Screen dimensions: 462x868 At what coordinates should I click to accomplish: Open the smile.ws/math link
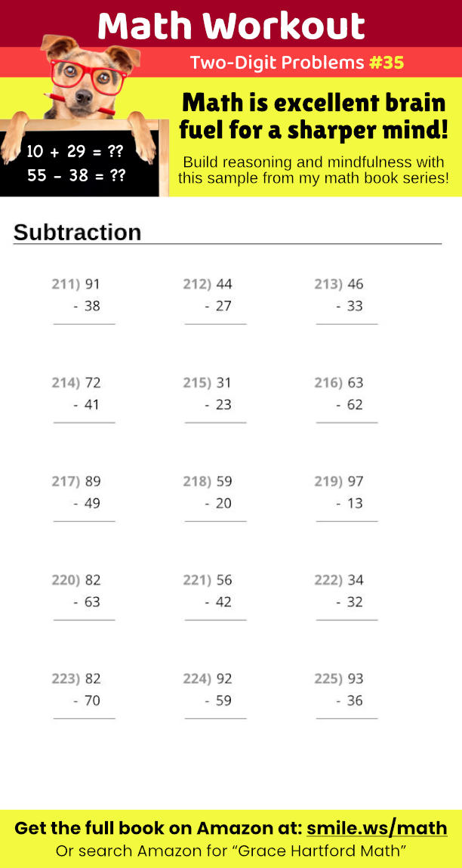coord(377,828)
